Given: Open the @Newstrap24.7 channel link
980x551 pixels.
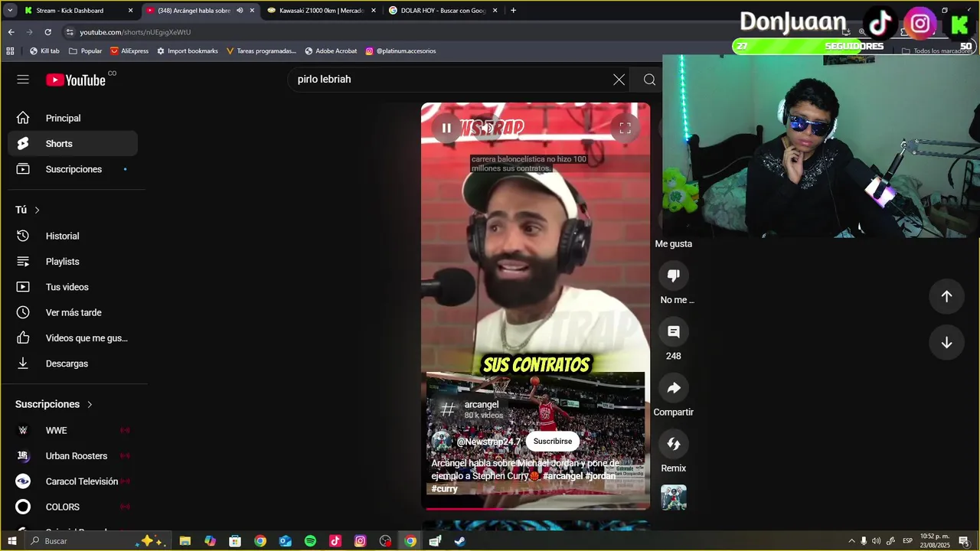Looking at the screenshot, I should (x=488, y=442).
